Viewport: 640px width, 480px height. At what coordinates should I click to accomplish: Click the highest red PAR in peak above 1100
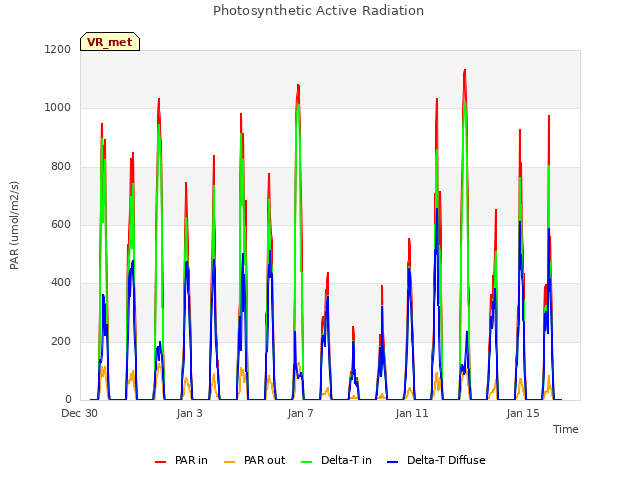click(x=464, y=71)
